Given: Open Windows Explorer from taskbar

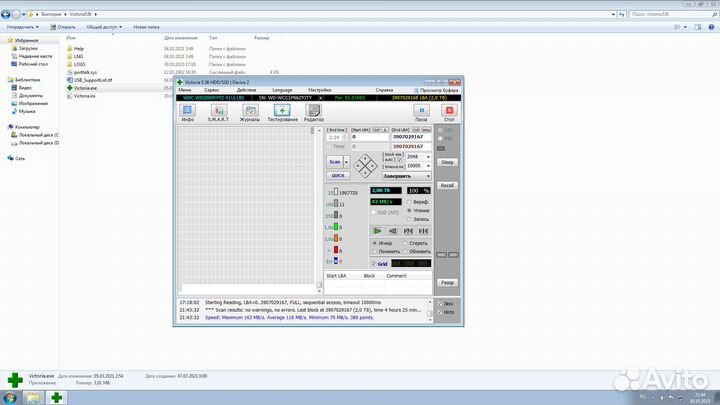Looking at the screenshot, I should (33, 397).
